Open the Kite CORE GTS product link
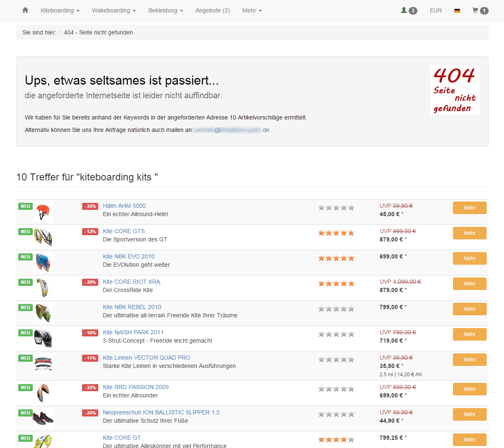The height and width of the screenshot is (448, 504). tap(124, 231)
